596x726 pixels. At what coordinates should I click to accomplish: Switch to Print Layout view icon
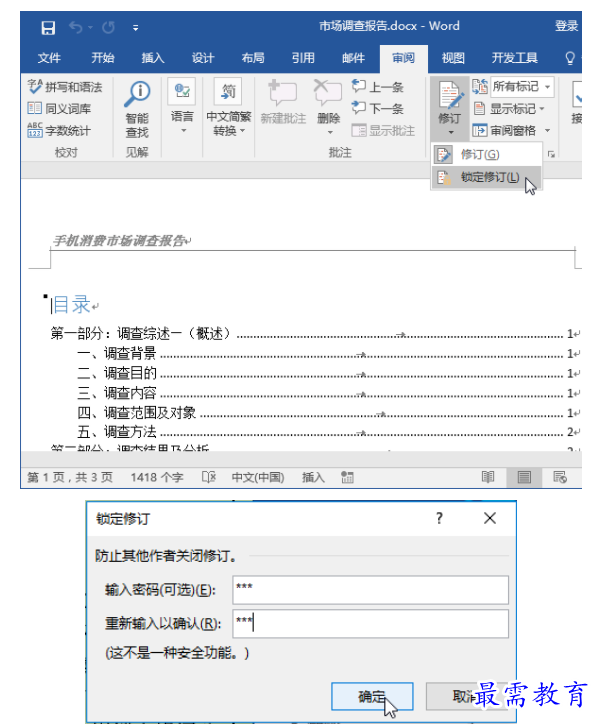(x=524, y=477)
